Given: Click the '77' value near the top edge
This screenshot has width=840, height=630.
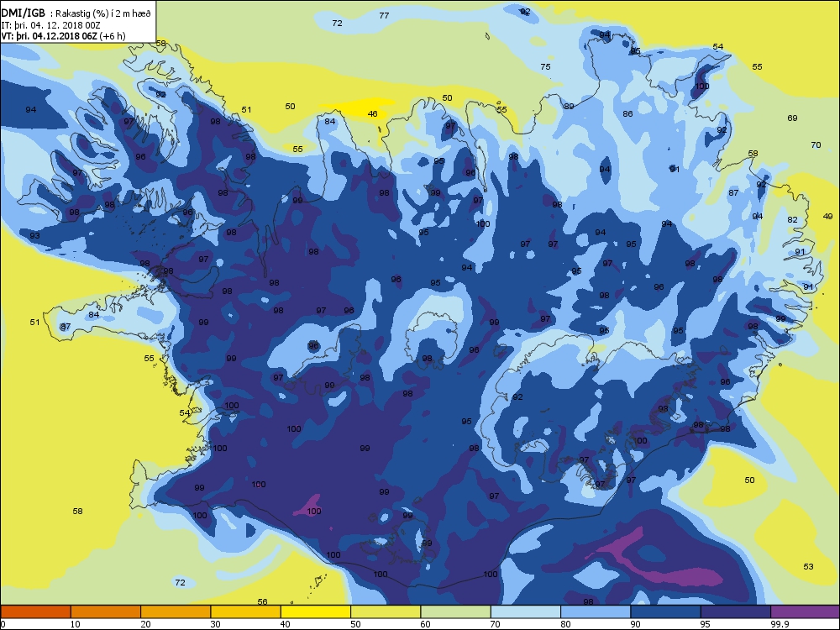Looking at the screenshot, I should [384, 15].
